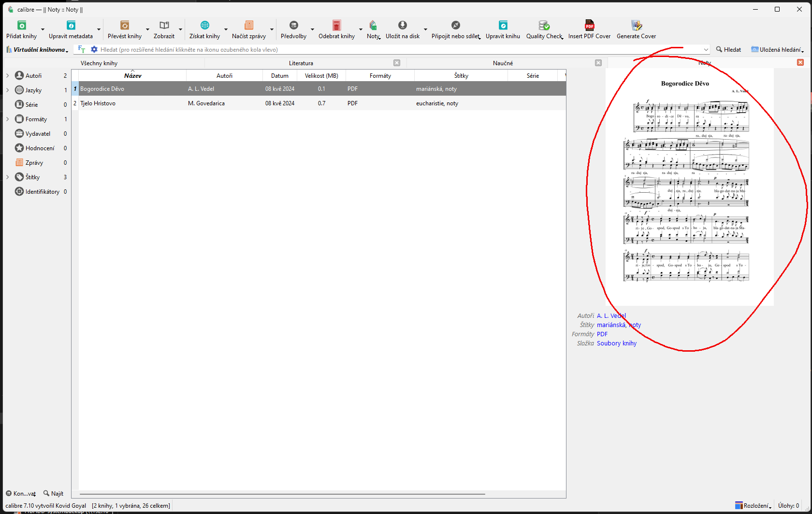Open advanced search gear icon
The width and height of the screenshot is (812, 514).
(x=94, y=49)
